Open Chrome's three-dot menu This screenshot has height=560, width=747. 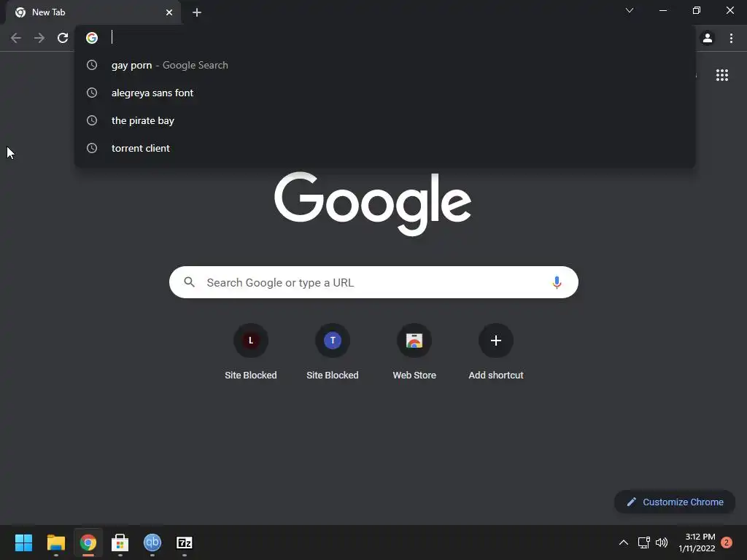(x=731, y=38)
